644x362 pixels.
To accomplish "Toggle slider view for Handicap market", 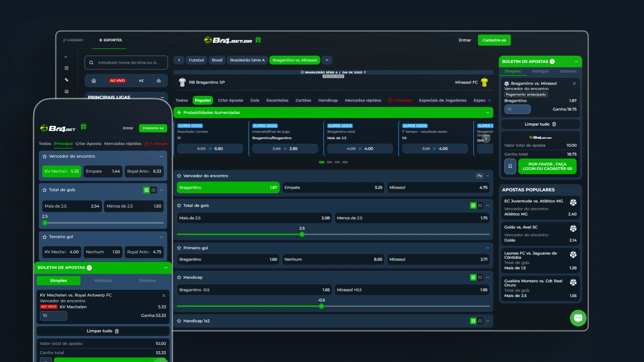I will [x=480, y=278].
